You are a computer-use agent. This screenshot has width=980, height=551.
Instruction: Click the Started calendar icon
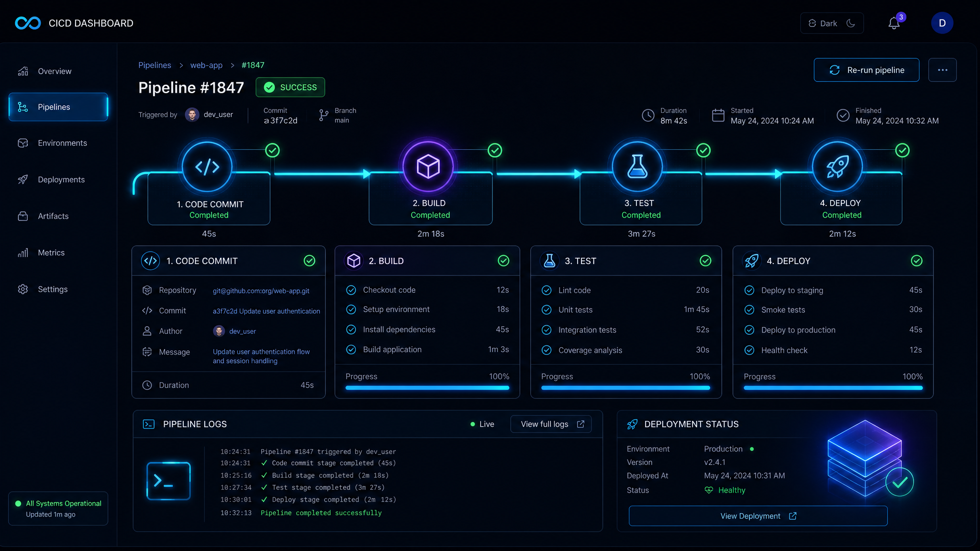[x=718, y=115]
